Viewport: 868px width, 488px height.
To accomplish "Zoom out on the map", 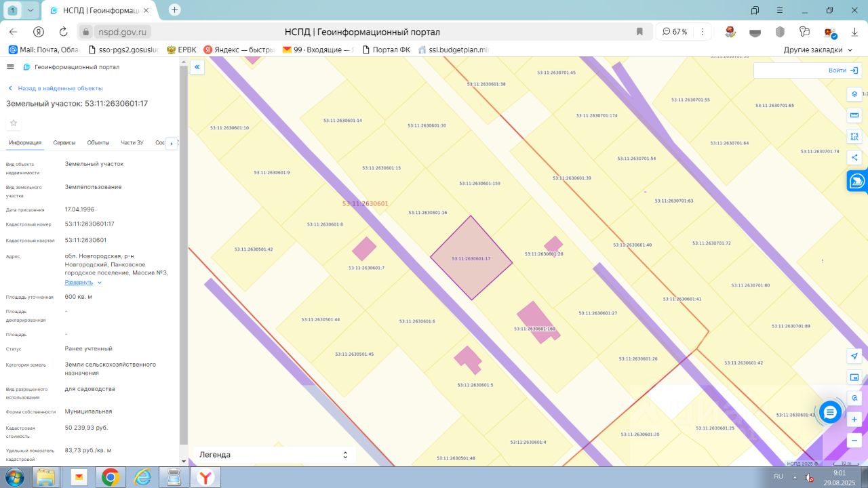I will 854,441.
